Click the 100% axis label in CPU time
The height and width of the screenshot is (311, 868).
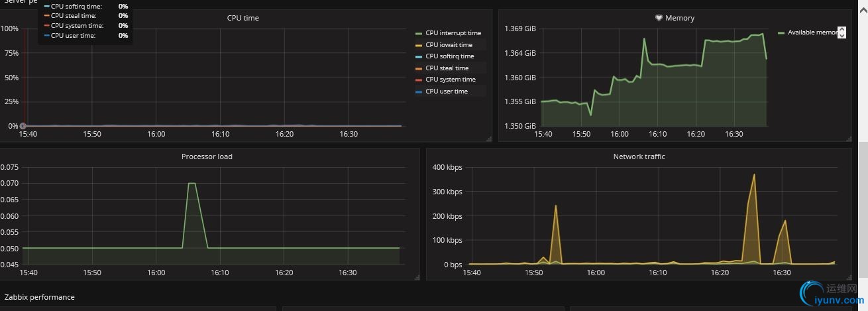[x=9, y=29]
